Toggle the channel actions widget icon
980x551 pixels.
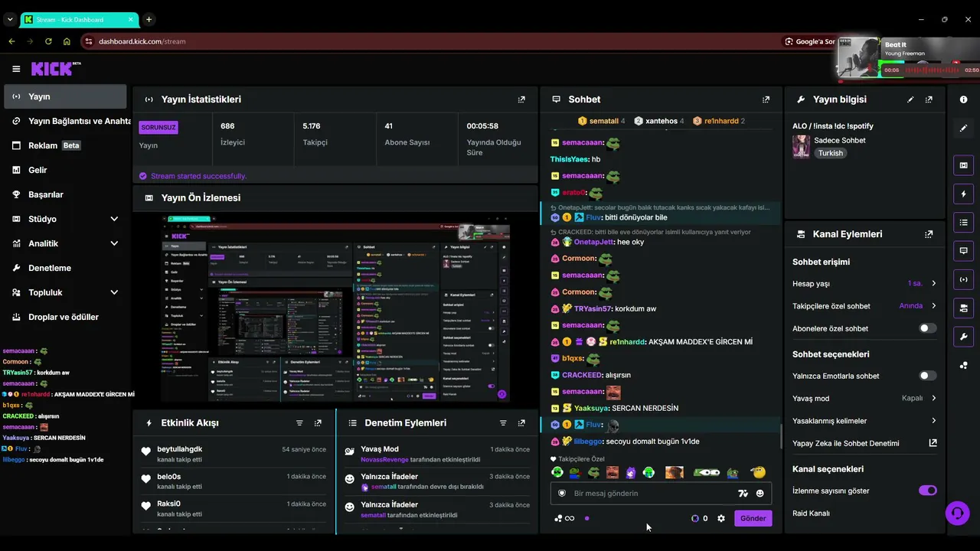click(x=963, y=308)
